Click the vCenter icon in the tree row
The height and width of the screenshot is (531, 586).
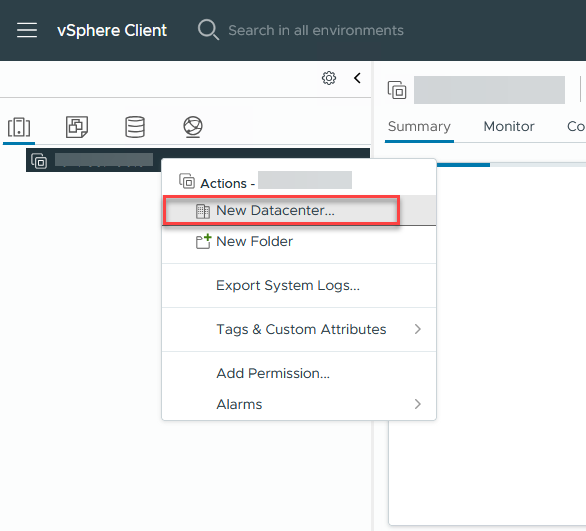[39, 161]
